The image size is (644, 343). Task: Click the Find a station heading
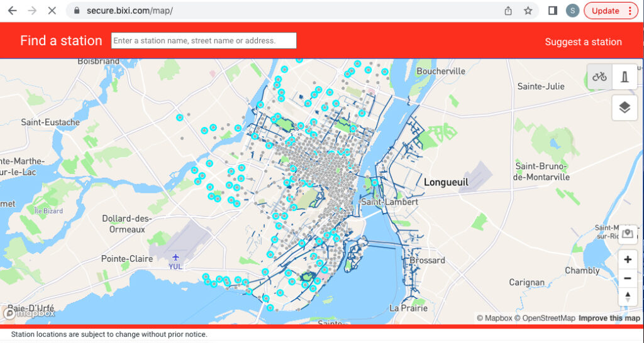[61, 41]
